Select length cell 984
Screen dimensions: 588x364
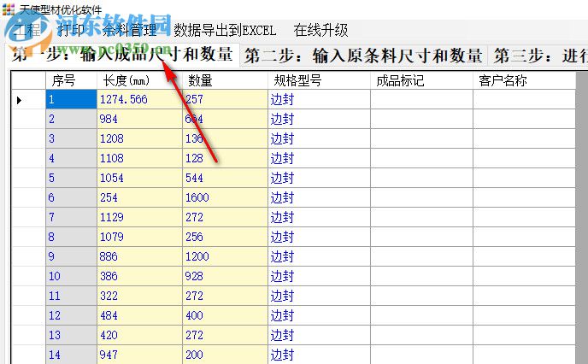pyautogui.click(x=139, y=119)
